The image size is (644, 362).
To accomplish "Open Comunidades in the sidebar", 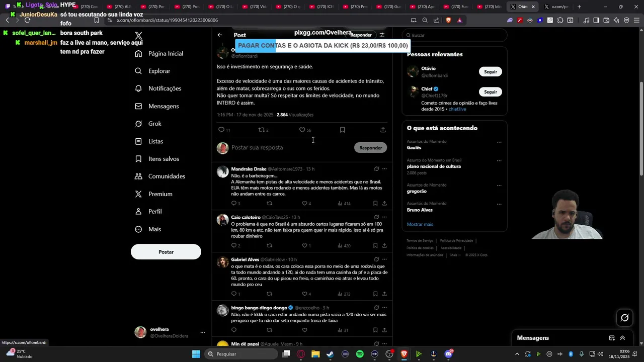I will pos(159,176).
